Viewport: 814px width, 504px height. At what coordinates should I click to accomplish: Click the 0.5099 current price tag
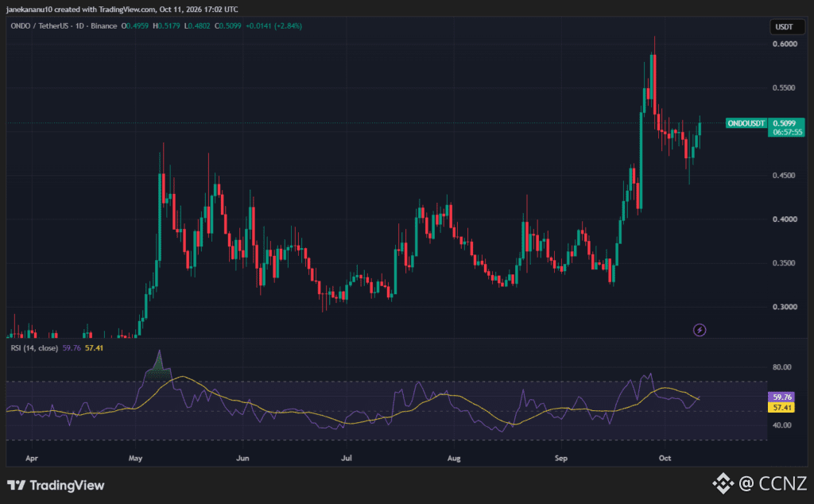click(x=784, y=123)
